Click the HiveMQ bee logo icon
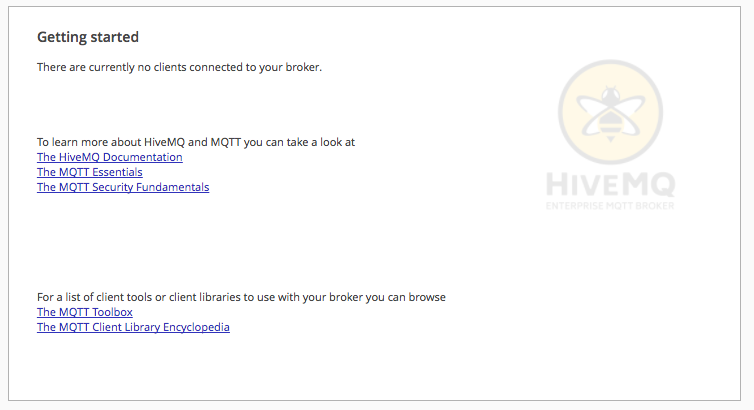The height and width of the screenshot is (410, 754). click(x=610, y=112)
